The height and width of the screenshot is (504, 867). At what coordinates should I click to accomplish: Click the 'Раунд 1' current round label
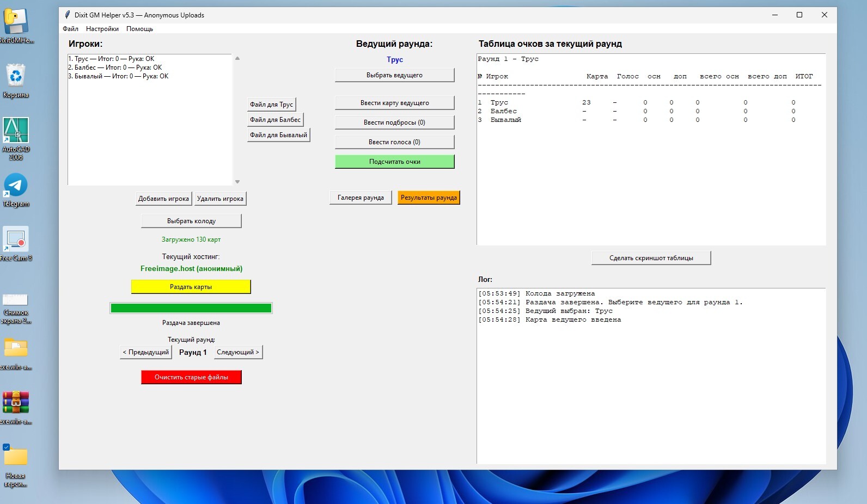193,352
